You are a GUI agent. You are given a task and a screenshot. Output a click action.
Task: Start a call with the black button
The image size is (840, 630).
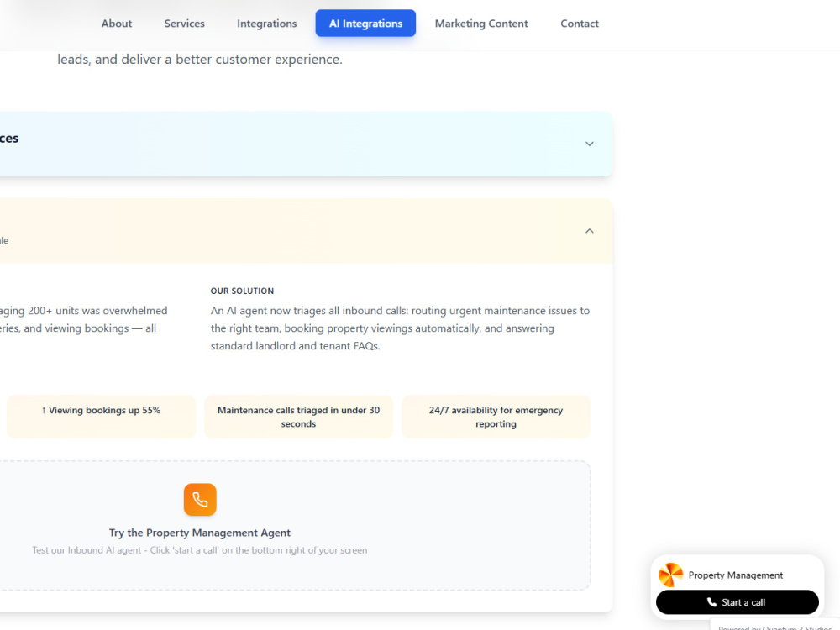[738, 602]
